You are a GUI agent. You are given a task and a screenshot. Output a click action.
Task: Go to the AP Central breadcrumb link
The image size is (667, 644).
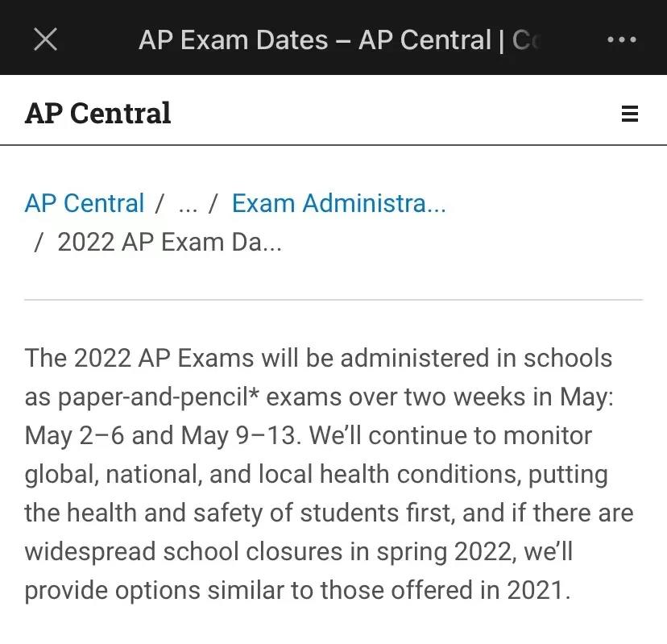coord(85,203)
